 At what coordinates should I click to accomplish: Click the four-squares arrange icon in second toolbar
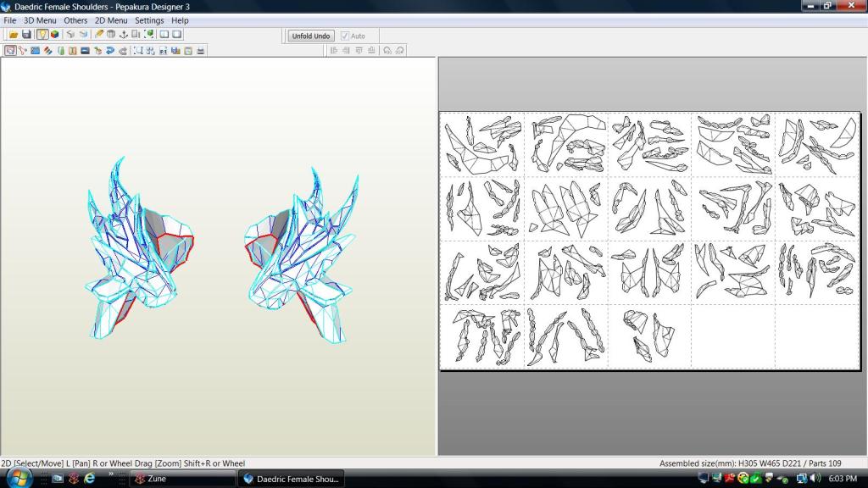pos(151,50)
